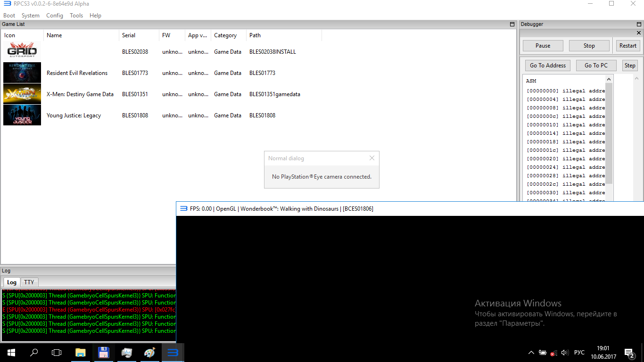Viewport: 644px width, 362px height.
Task: Float the Debugger panel with undock icon
Action: click(639, 24)
